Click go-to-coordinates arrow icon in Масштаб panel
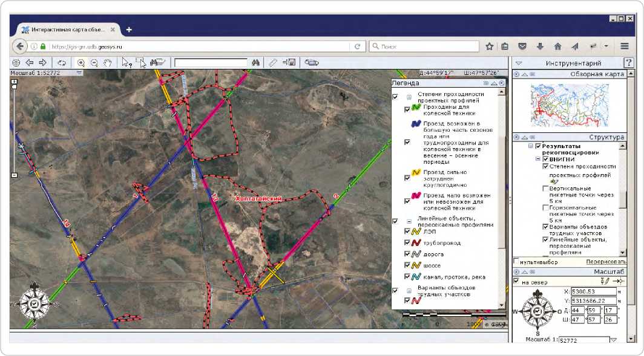Screen dimensions: 644x356 point(619,281)
